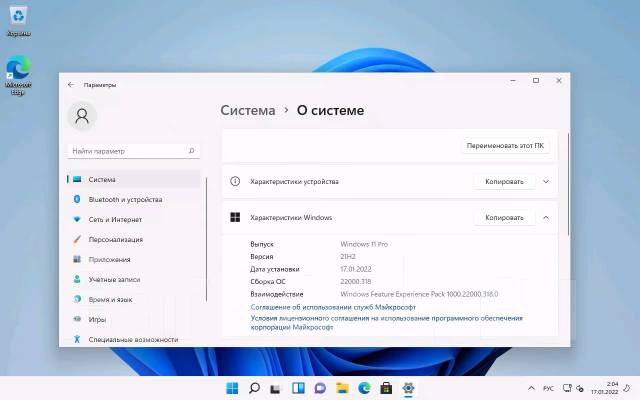The image size is (640, 400).
Task: Open the Start menu on the taskbar
Action: [232, 388]
